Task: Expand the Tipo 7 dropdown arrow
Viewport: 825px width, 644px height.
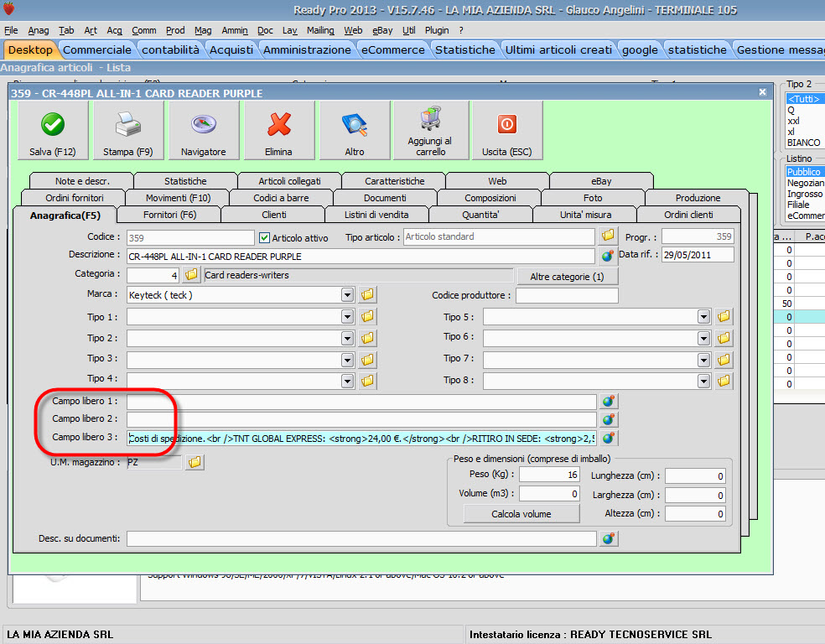Action: (x=703, y=360)
